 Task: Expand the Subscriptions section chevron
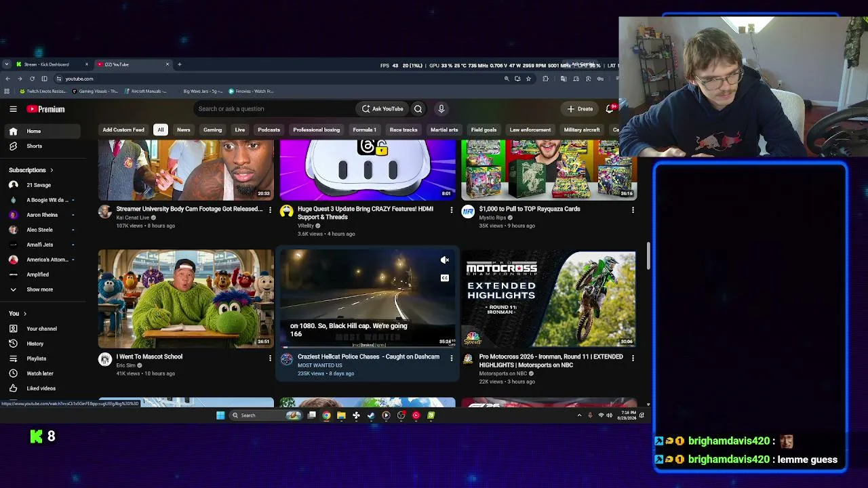click(52, 170)
